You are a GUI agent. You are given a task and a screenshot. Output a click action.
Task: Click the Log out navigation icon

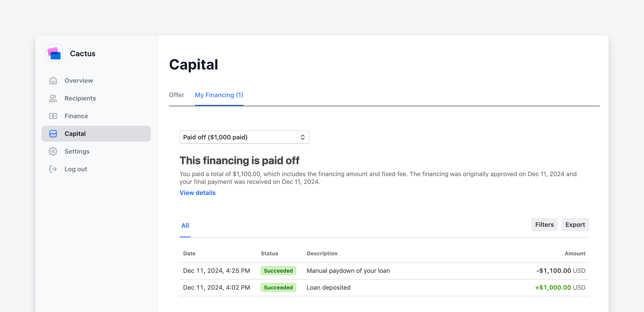[x=53, y=169]
